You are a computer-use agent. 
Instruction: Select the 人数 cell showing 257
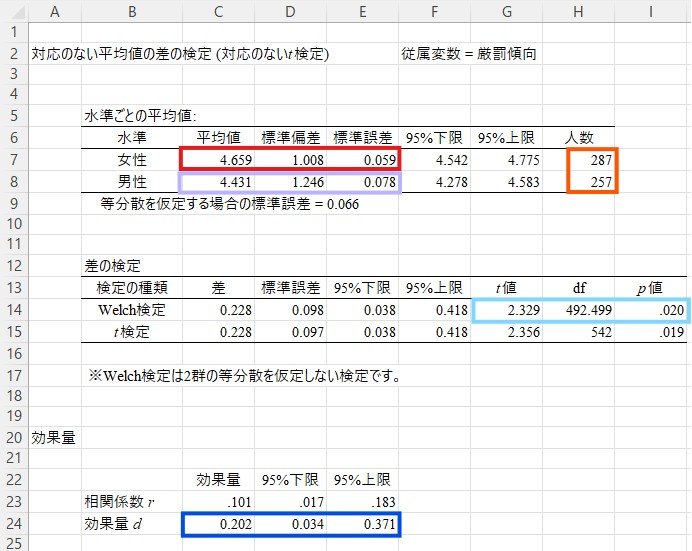click(x=590, y=182)
